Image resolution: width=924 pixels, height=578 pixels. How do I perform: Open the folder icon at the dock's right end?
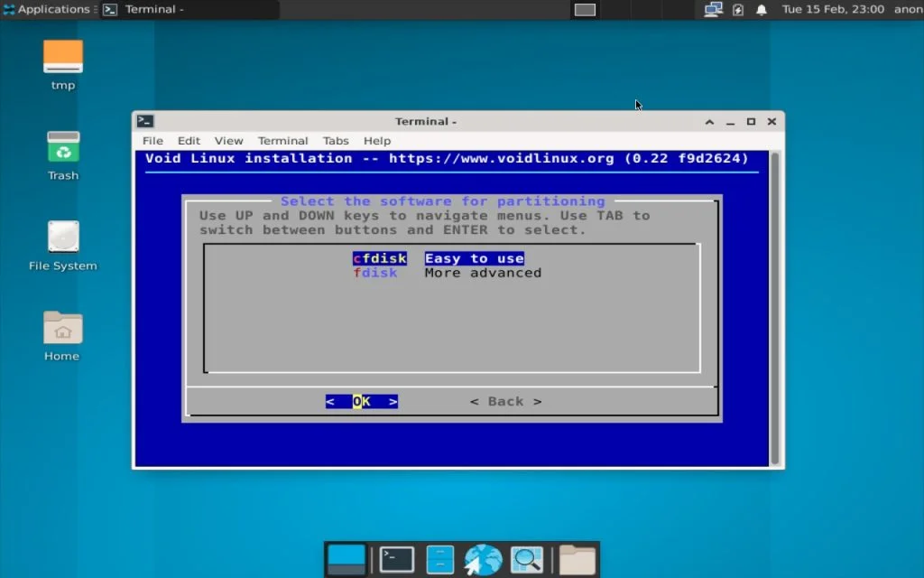tap(576, 559)
